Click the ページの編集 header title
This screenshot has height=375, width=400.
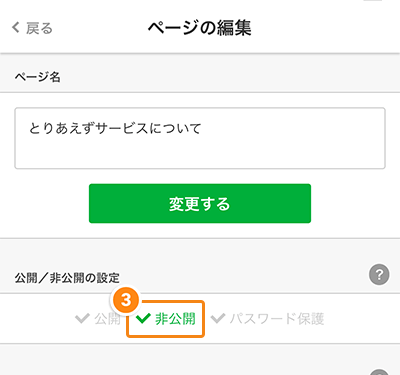[199, 27]
